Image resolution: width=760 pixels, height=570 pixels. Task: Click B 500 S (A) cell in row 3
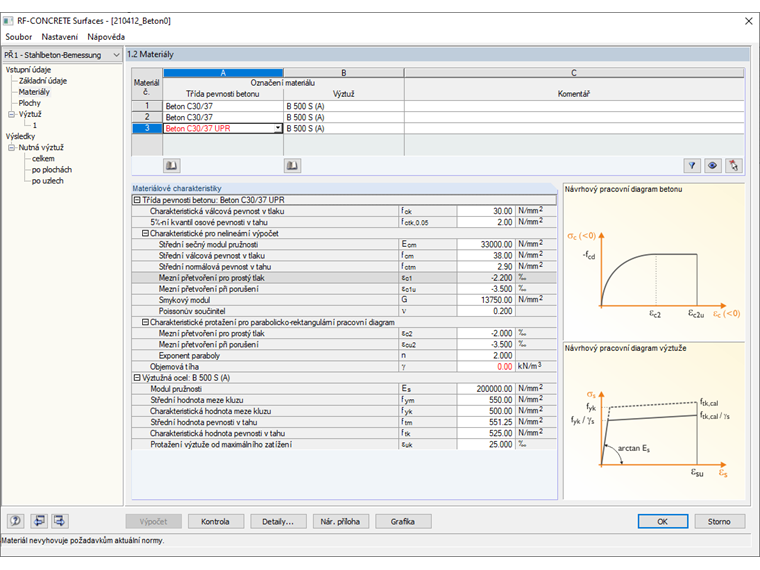point(344,128)
